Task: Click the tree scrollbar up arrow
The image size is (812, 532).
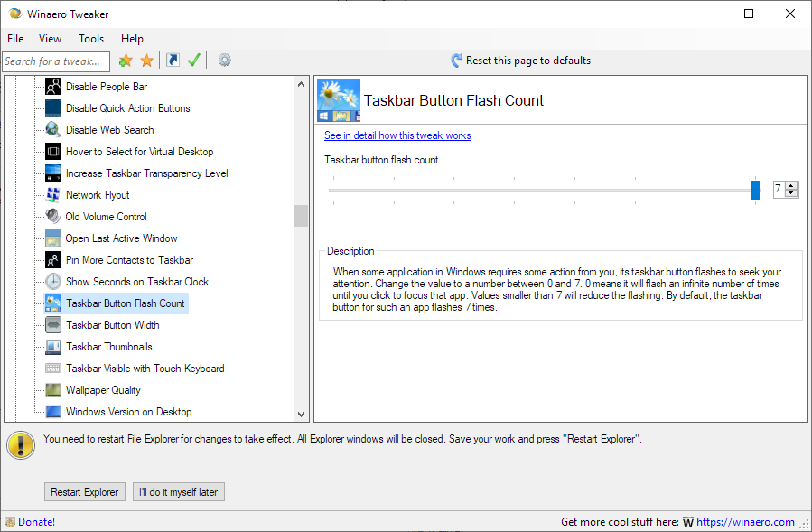Action: click(x=302, y=84)
